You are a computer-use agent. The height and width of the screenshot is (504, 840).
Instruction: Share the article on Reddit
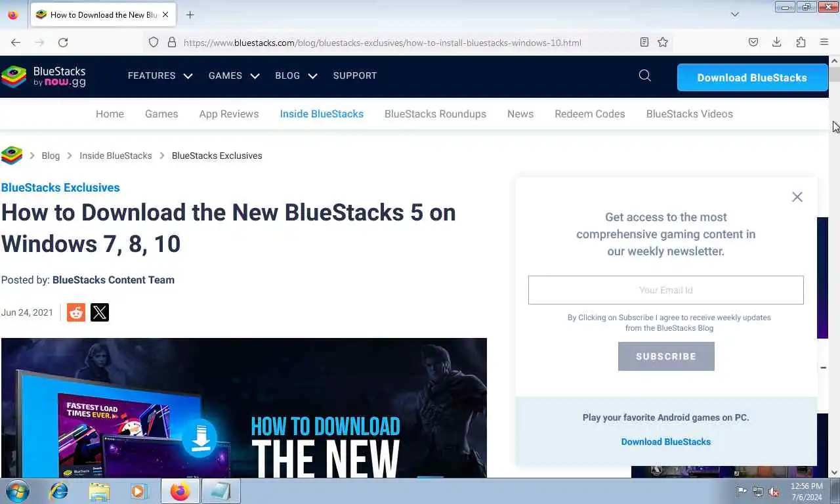click(76, 312)
